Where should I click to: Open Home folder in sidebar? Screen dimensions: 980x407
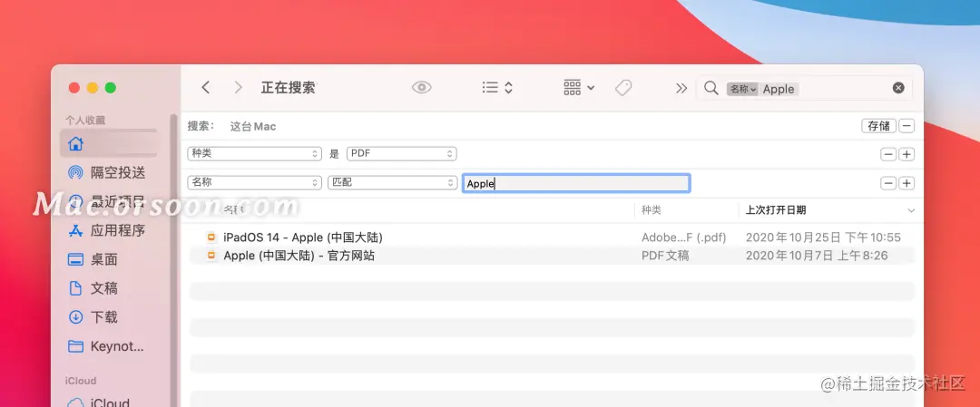pos(109,143)
